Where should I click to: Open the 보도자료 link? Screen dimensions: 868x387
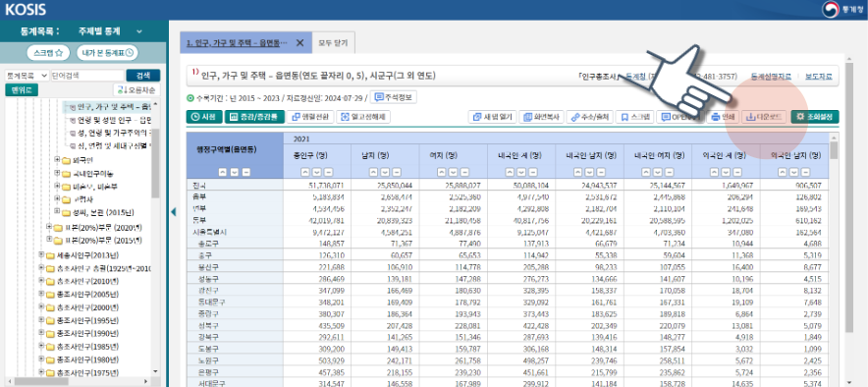pyautogui.click(x=818, y=77)
